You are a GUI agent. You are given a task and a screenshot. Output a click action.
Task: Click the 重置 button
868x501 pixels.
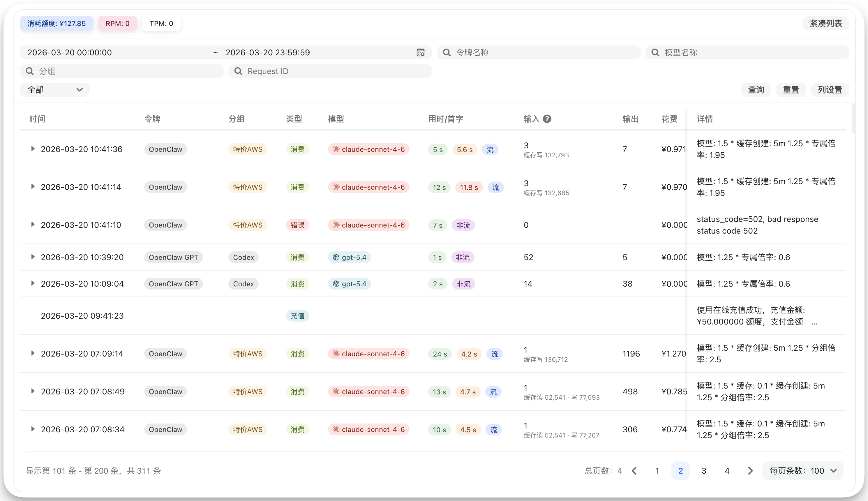click(x=791, y=90)
